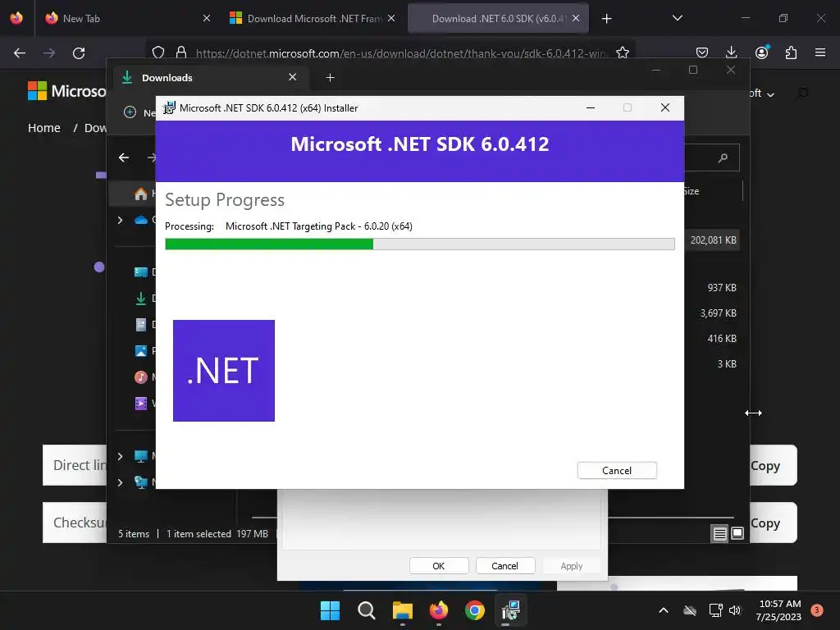The width and height of the screenshot is (840, 630).
Task: Select the 3,697 KB file row
Action: coord(718,313)
